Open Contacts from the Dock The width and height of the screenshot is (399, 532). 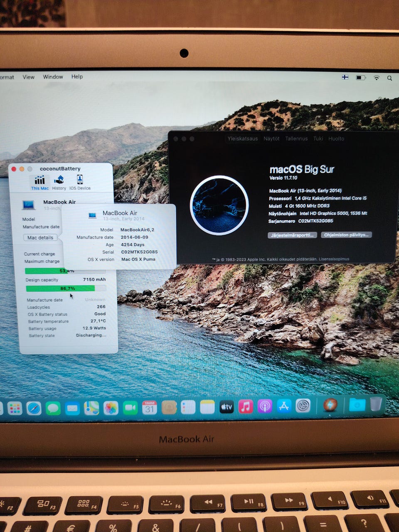169,407
